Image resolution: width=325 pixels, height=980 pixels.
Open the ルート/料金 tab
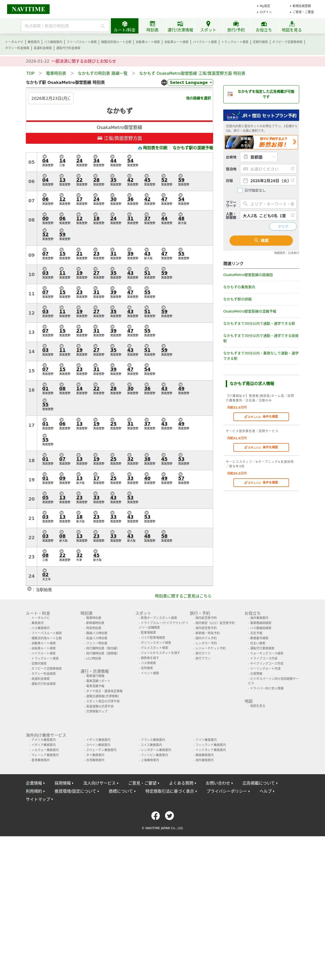(125, 26)
